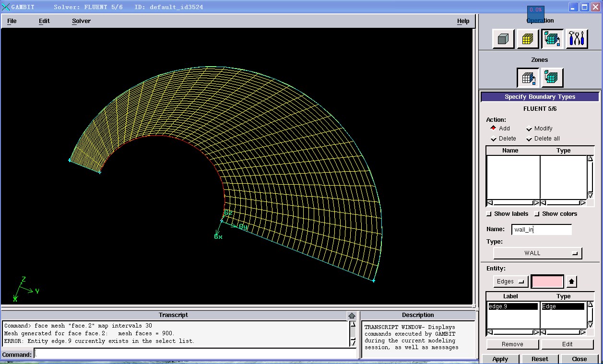This screenshot has width=603, height=364.
Task: Enable the Show labels checkbox
Action: point(489,214)
